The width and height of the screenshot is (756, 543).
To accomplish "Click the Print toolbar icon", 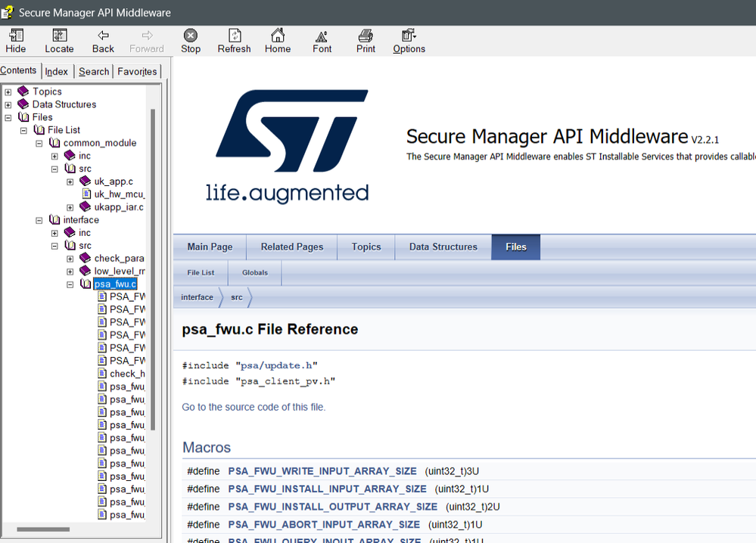I will point(366,36).
